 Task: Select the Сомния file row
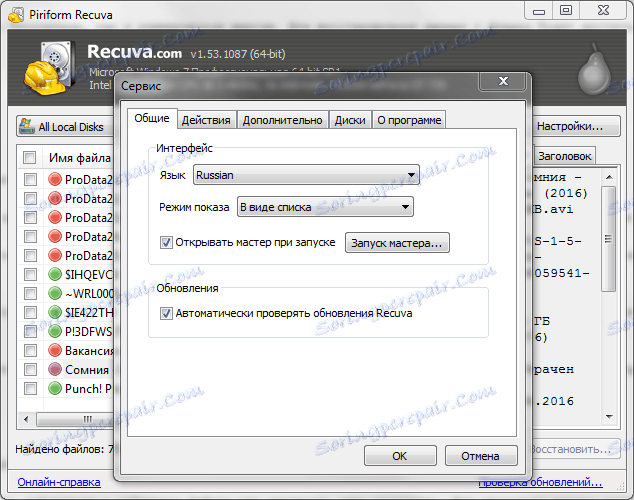pos(66,369)
